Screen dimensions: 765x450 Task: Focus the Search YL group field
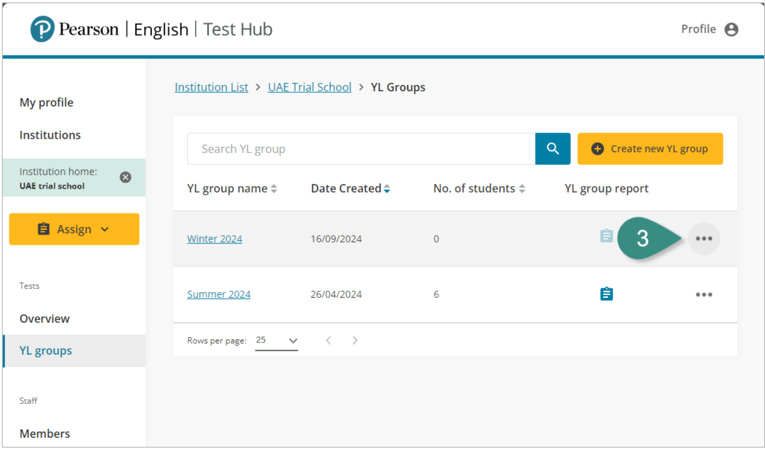click(360, 149)
